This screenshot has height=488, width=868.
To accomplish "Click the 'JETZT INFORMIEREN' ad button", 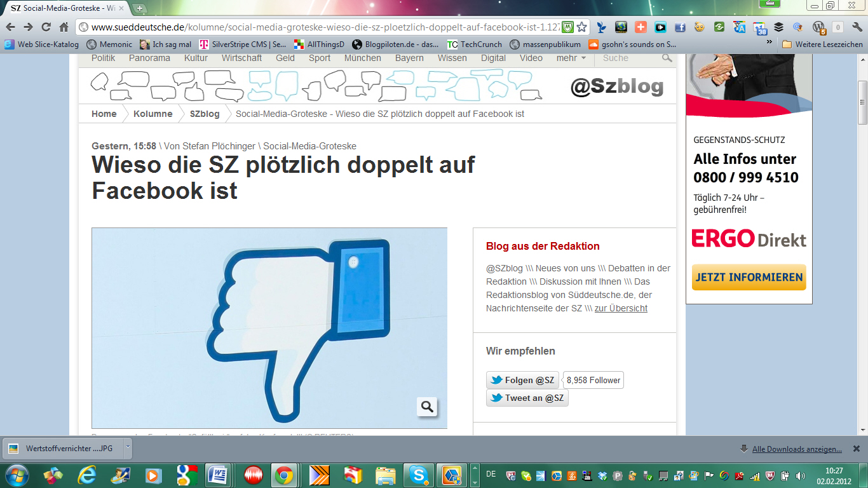I will click(749, 278).
